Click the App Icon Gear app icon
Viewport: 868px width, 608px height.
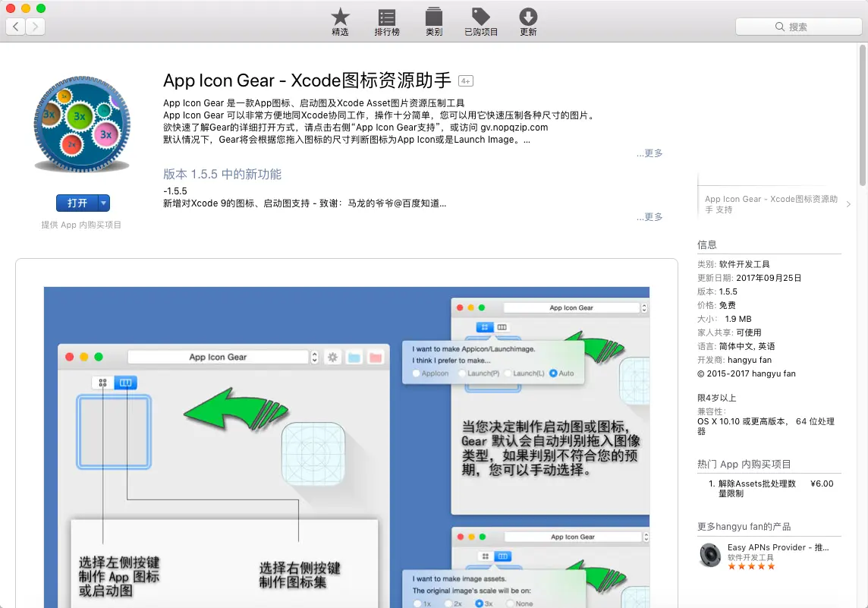[x=82, y=124]
